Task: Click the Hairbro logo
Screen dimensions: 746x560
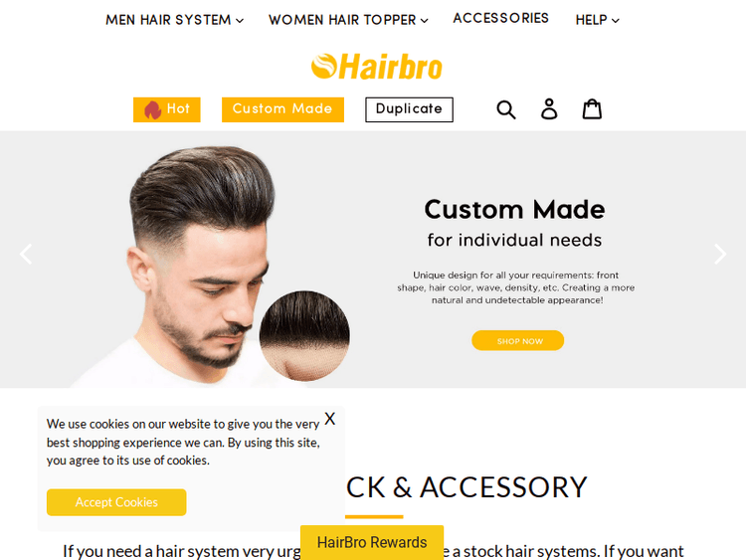Action: click(377, 66)
